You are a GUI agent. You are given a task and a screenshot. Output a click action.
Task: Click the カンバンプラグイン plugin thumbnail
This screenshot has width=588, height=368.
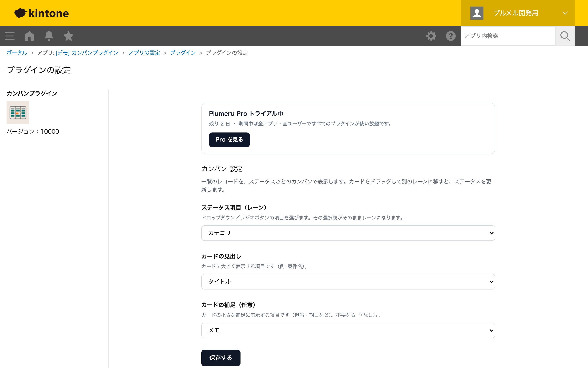pyautogui.click(x=18, y=113)
